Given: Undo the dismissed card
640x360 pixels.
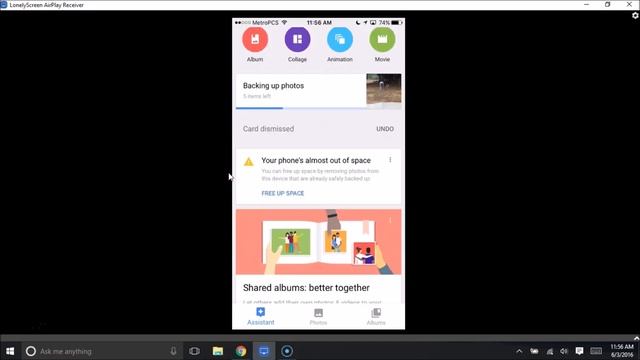Looking at the screenshot, I should point(385,129).
